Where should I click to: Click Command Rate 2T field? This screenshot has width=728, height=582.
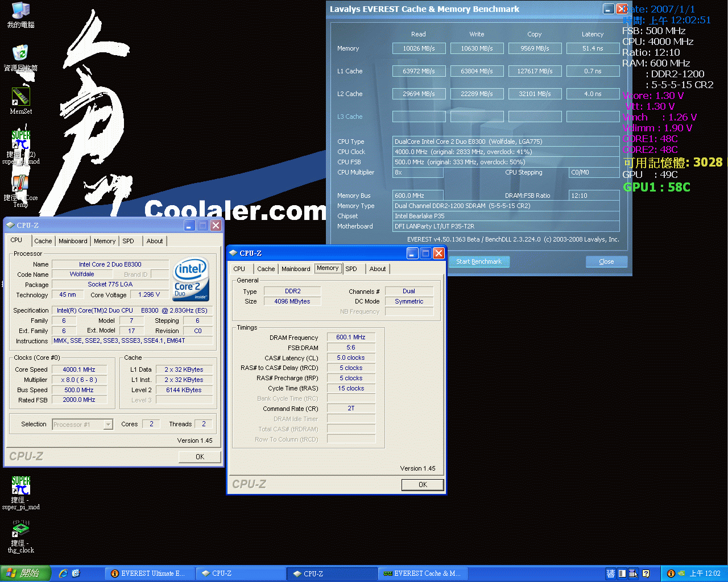point(351,408)
